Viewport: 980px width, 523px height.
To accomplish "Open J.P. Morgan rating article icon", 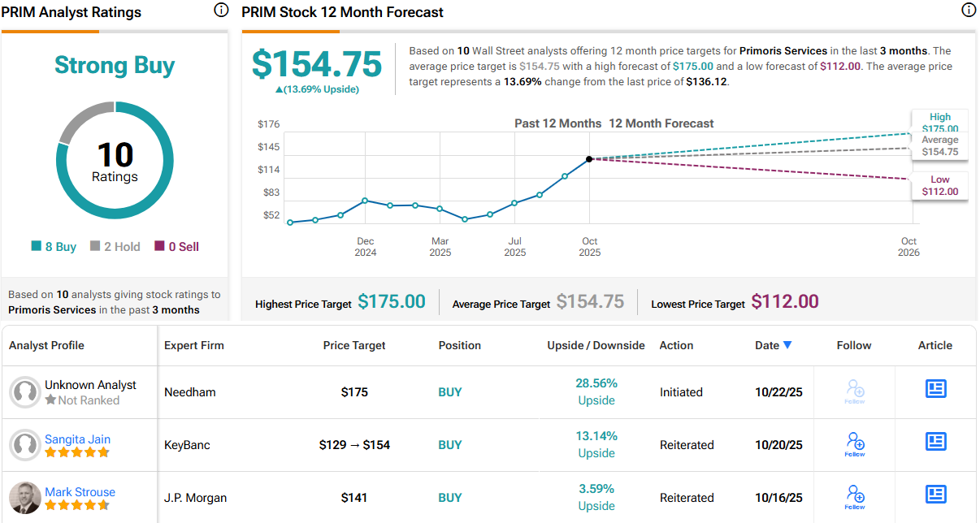I will coord(935,495).
